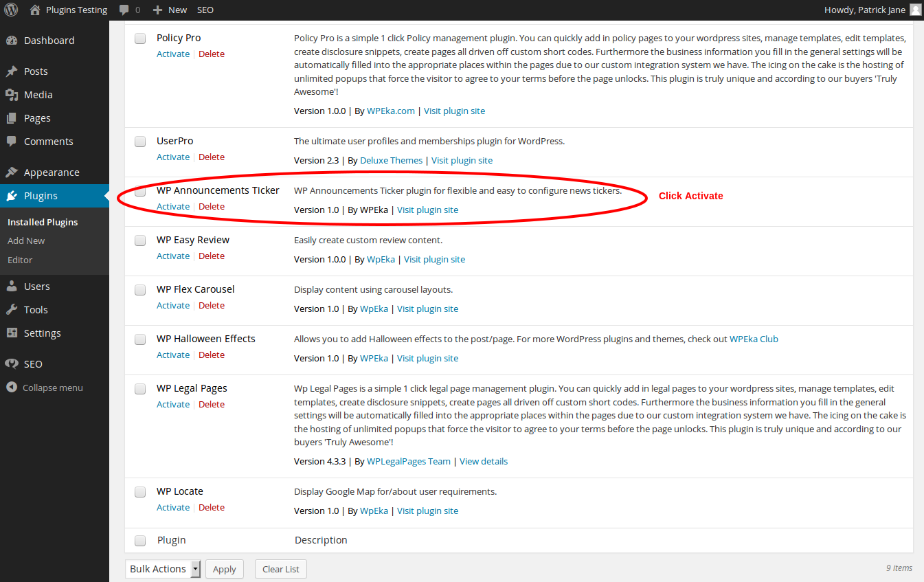This screenshot has width=924, height=582.
Task: Click the 9 items count text
Action: click(899, 568)
